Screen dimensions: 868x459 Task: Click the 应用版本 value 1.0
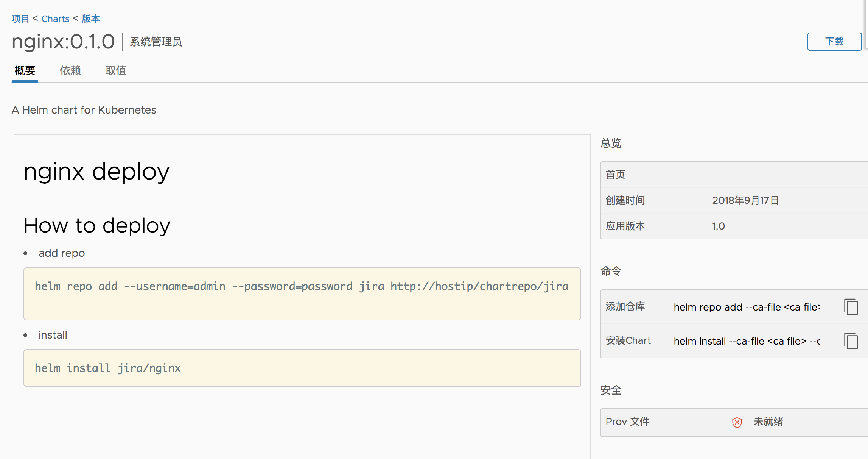pos(718,226)
